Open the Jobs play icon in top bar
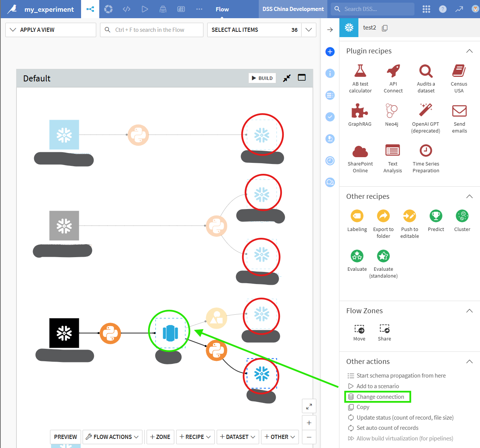480x448 pixels. (145, 9)
